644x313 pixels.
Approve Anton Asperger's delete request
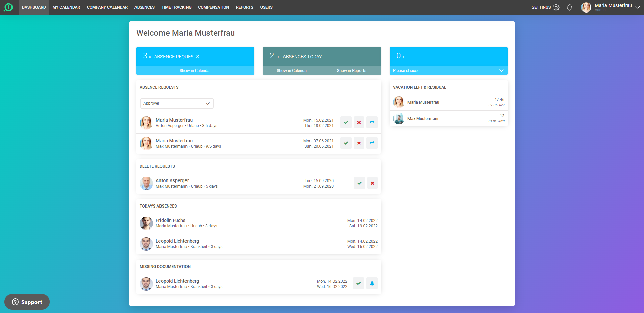[359, 183]
